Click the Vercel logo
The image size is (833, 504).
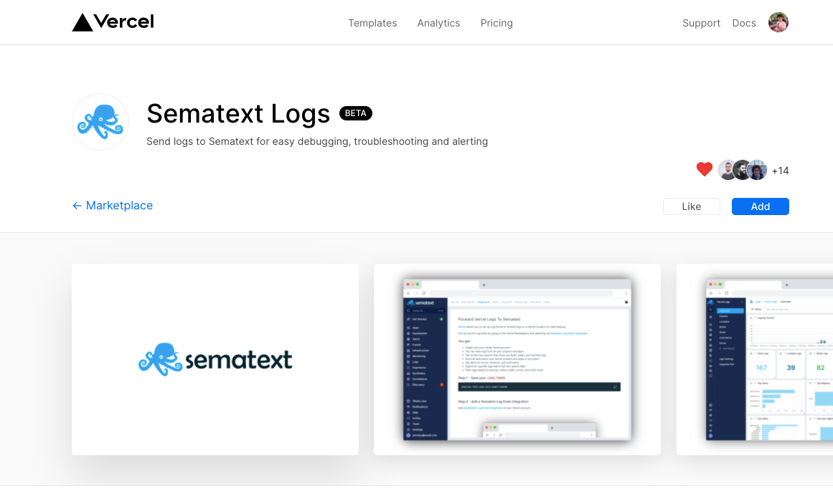[x=113, y=22]
